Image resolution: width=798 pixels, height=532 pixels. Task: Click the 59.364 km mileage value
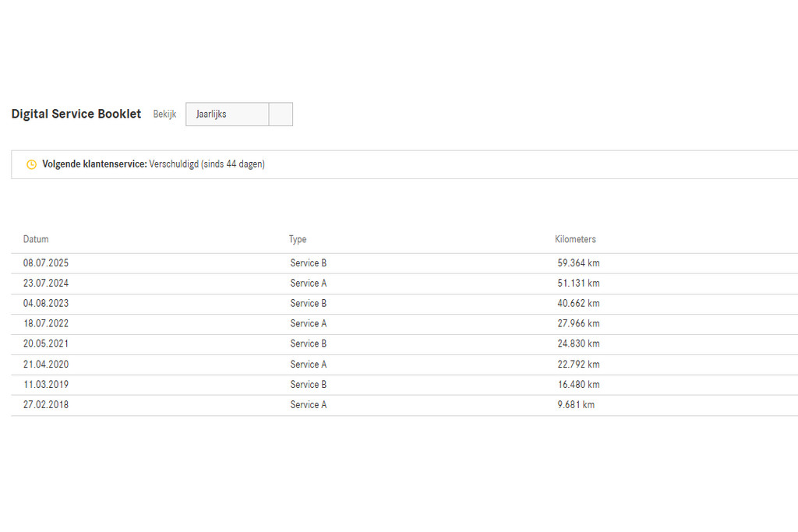point(579,263)
